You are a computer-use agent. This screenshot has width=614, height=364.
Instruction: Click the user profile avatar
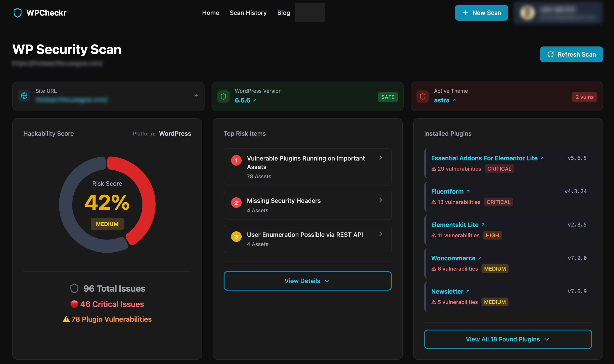[x=527, y=12]
